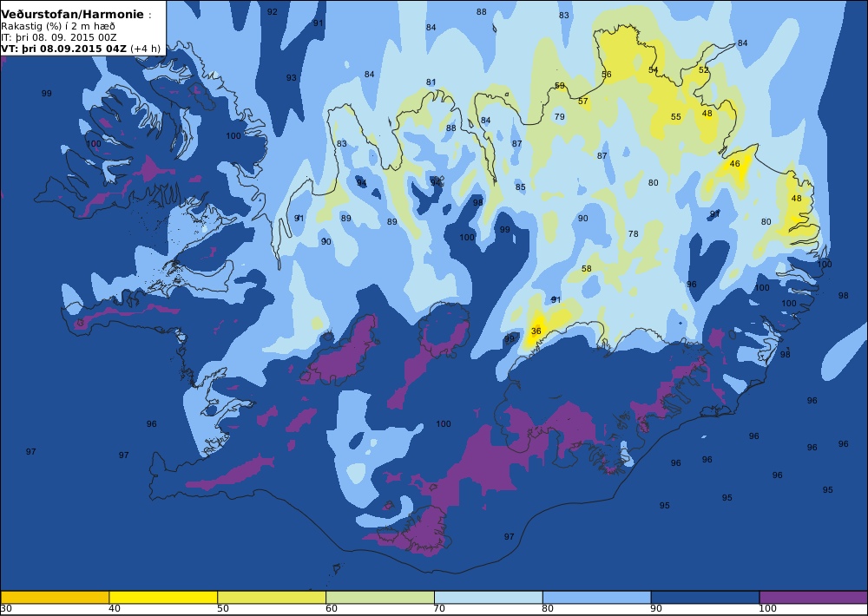The width and height of the screenshot is (868, 616).
Task: Choose the purple legend band above 100
Action: click(814, 597)
